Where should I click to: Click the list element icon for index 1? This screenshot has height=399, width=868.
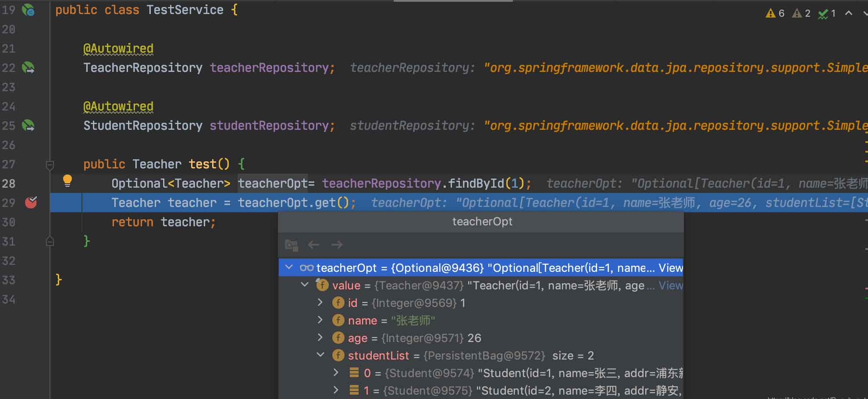coord(354,390)
